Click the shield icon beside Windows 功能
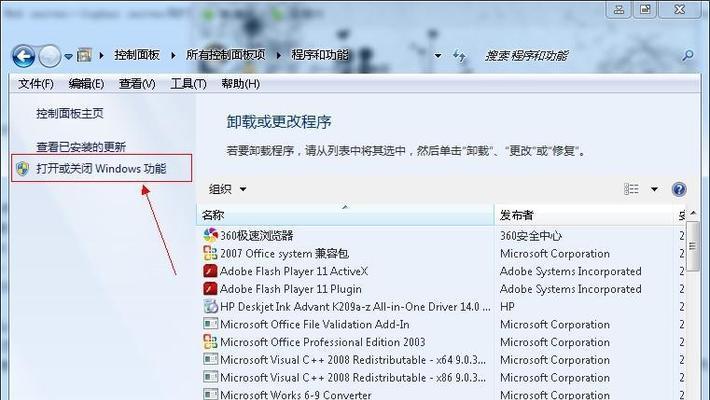This screenshot has height=400, width=710. tap(22, 169)
